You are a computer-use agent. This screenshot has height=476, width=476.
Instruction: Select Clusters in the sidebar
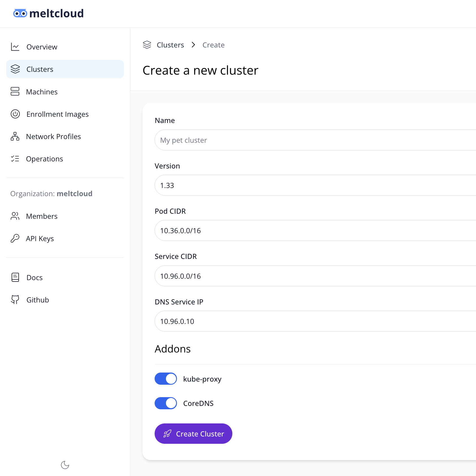tap(65, 69)
